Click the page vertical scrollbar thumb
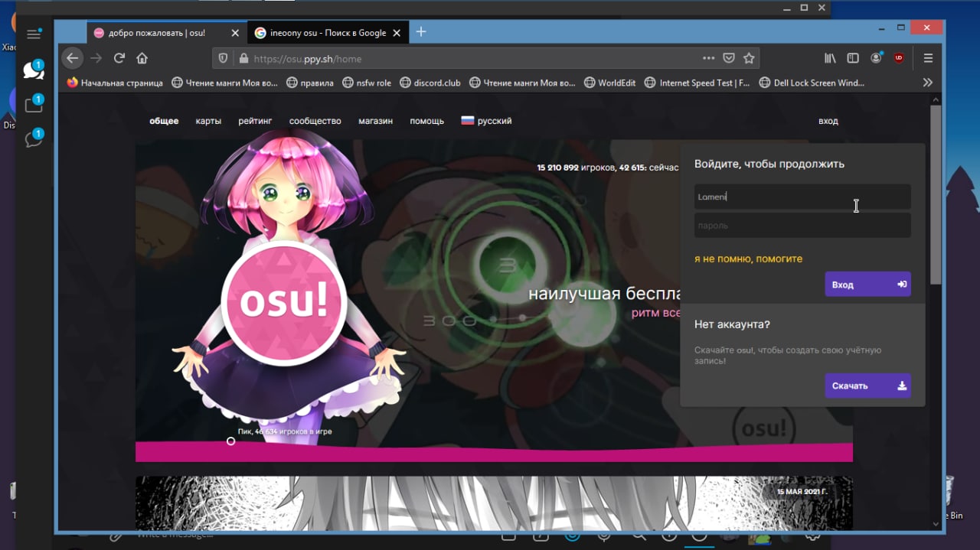This screenshot has width=980, height=550. (936, 195)
